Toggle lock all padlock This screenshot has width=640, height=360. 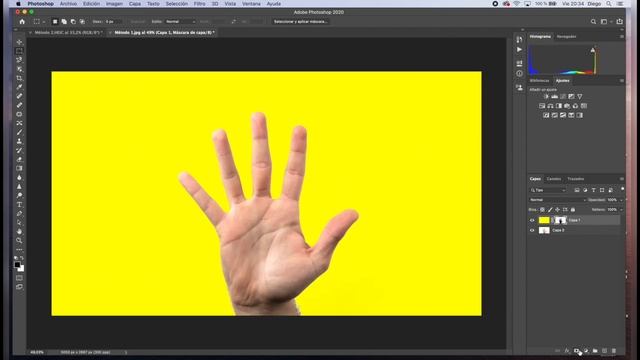click(573, 210)
